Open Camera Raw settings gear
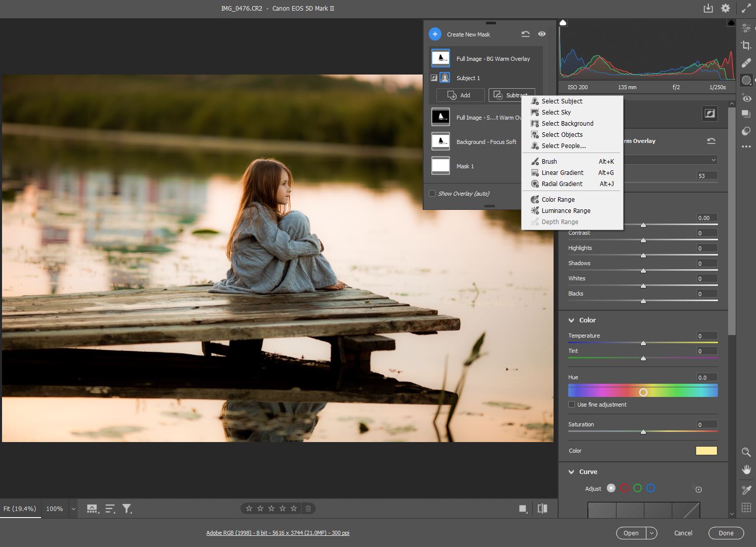This screenshot has width=756, height=547. point(726,8)
